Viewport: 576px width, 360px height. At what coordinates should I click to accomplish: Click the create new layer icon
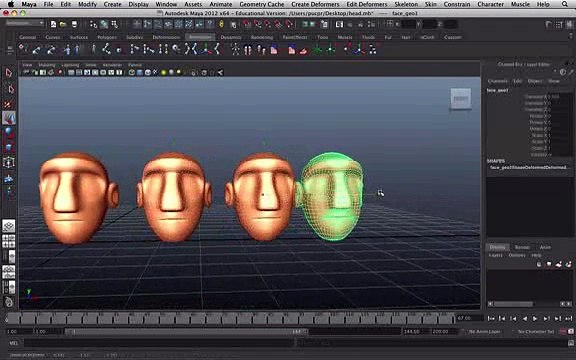[558, 264]
